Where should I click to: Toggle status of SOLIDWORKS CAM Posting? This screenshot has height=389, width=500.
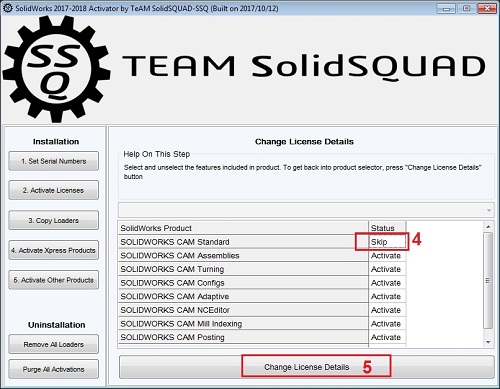pyautogui.click(x=387, y=337)
